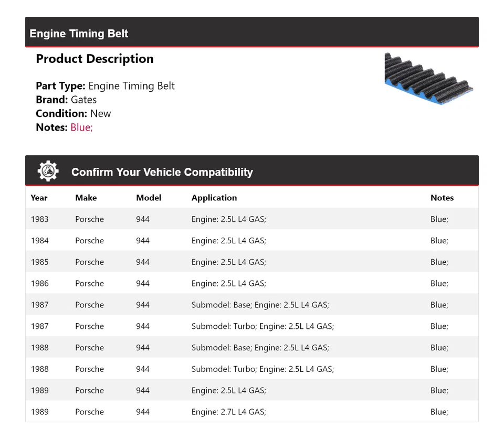Click the Year column header

39,198
